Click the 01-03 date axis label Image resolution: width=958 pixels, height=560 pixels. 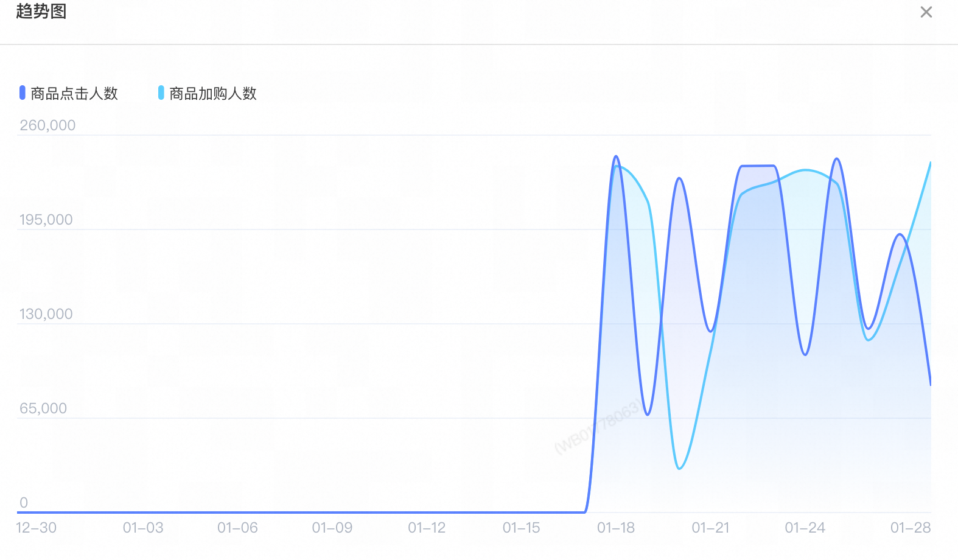[143, 528]
